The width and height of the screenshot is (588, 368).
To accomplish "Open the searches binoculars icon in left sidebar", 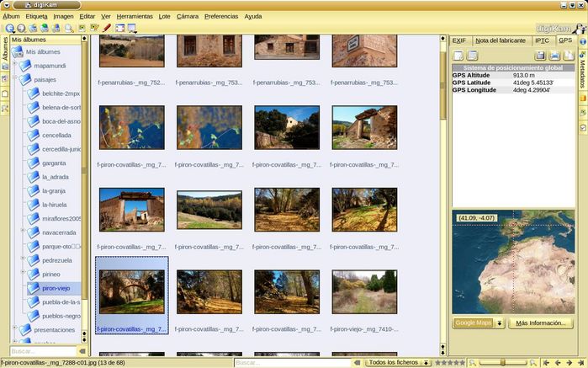I will (x=4, y=108).
